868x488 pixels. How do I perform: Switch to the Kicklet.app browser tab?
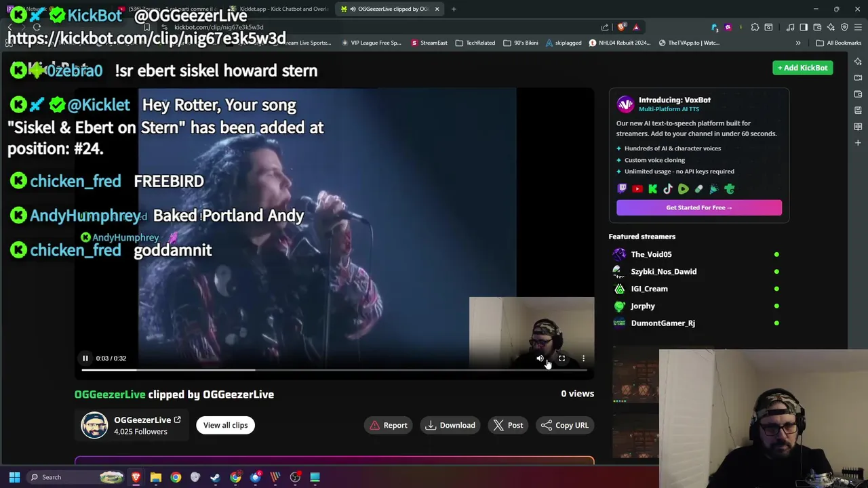coord(279,9)
